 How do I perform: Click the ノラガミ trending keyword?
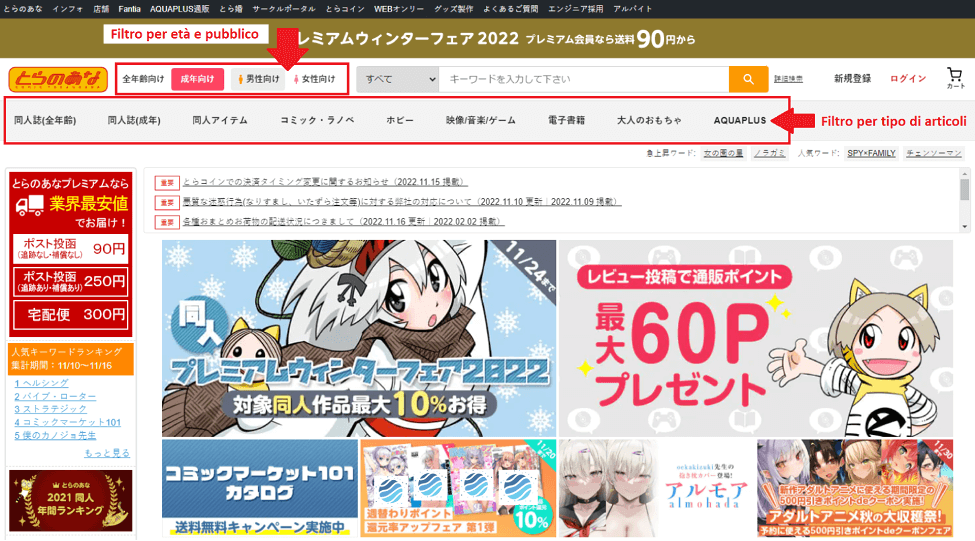click(770, 153)
